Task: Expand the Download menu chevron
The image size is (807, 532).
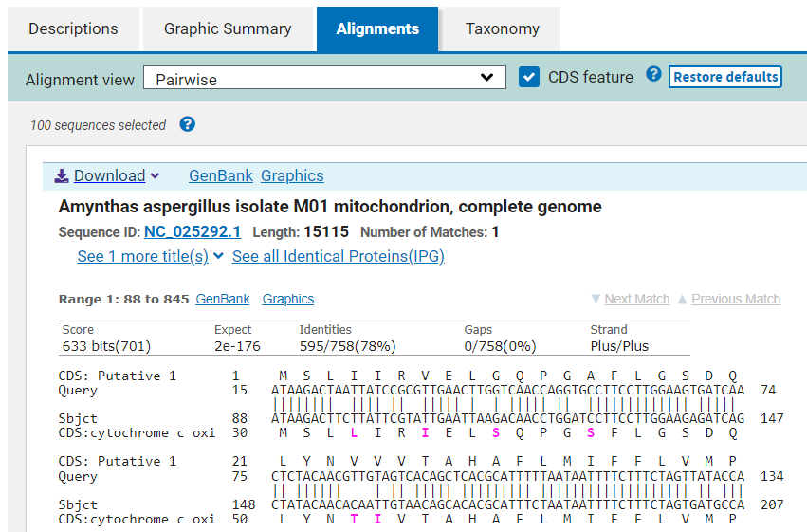Action: coord(156,176)
